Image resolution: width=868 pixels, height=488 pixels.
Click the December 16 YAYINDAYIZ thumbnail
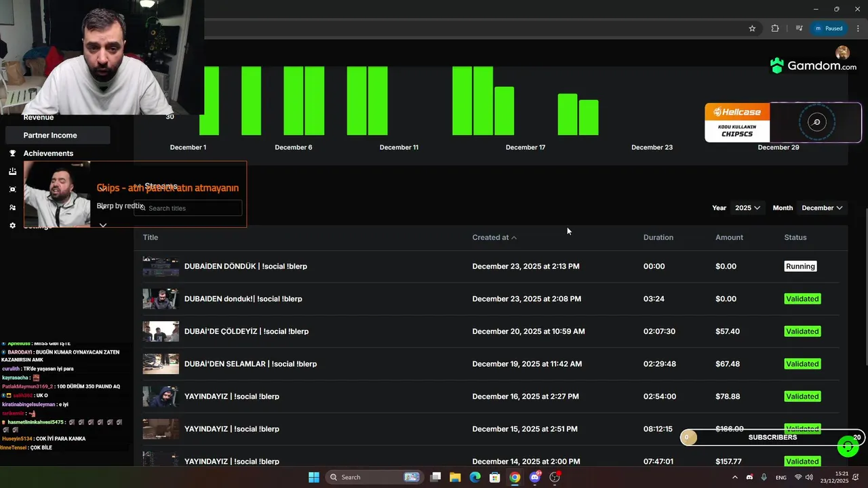pos(161,396)
